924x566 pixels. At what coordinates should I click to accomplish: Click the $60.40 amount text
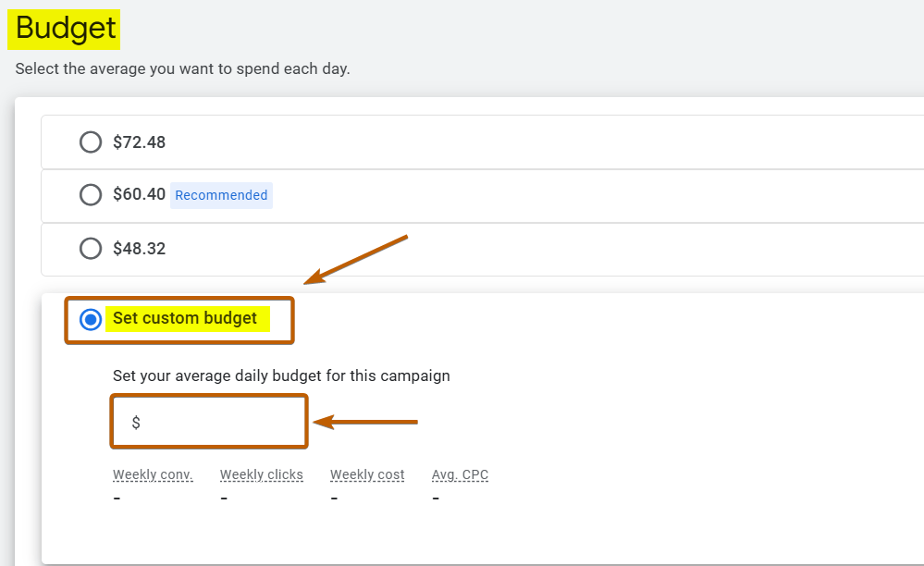(x=139, y=195)
